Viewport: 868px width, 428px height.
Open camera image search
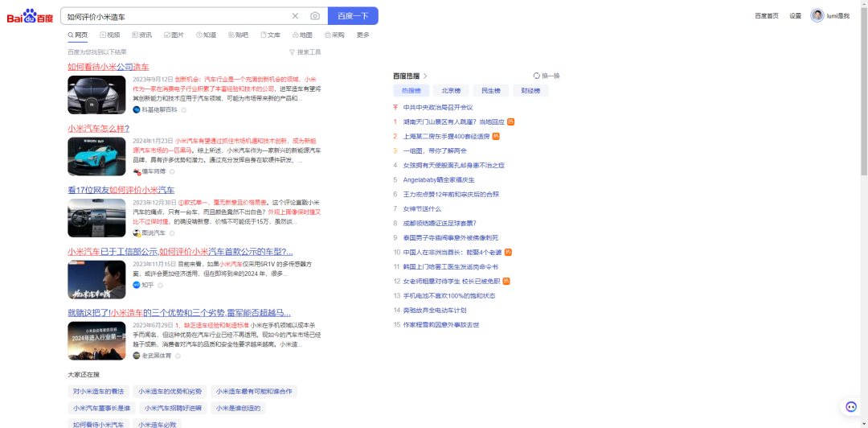(x=315, y=16)
